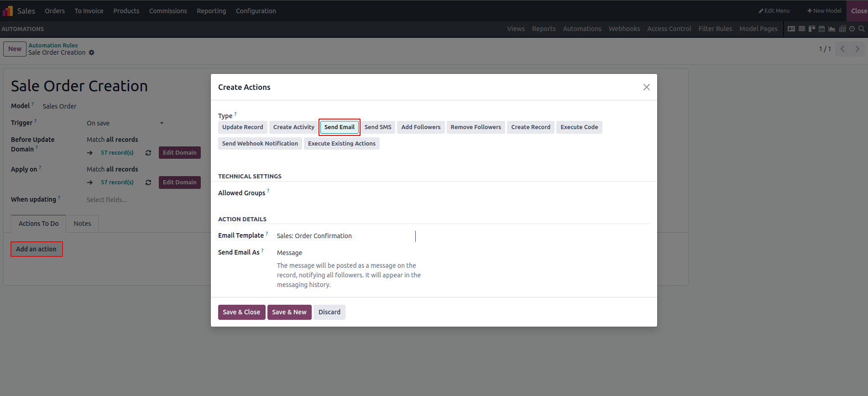Image resolution: width=868 pixels, height=396 pixels.
Task: Switch to the Notes tab
Action: pos(83,224)
